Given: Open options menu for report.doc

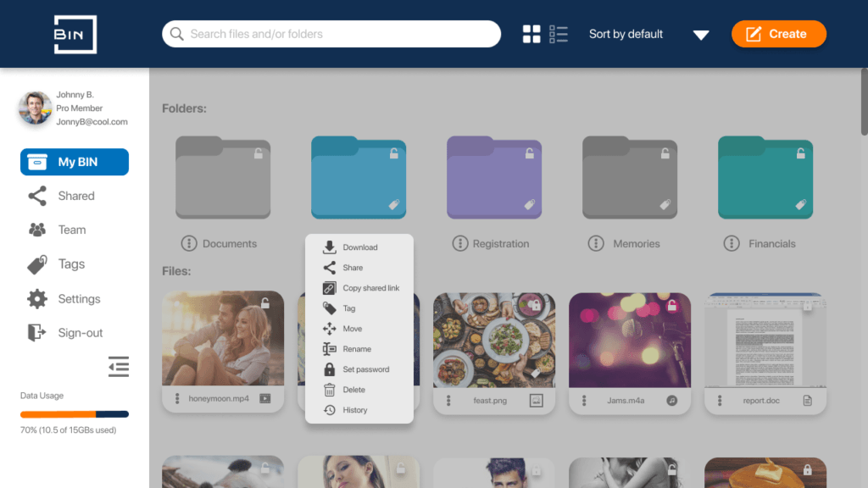Looking at the screenshot, I should coord(718,401).
